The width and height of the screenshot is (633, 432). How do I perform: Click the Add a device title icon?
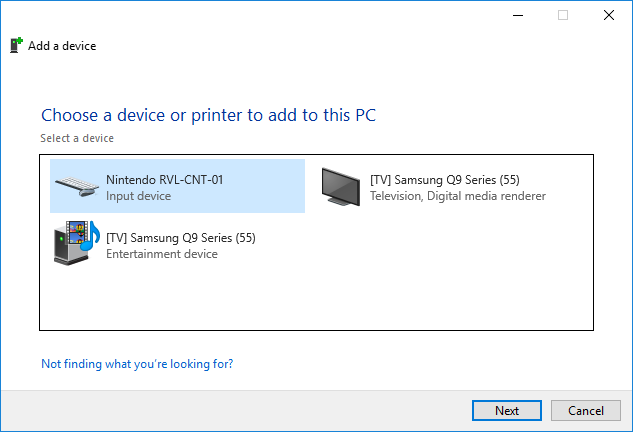16,45
